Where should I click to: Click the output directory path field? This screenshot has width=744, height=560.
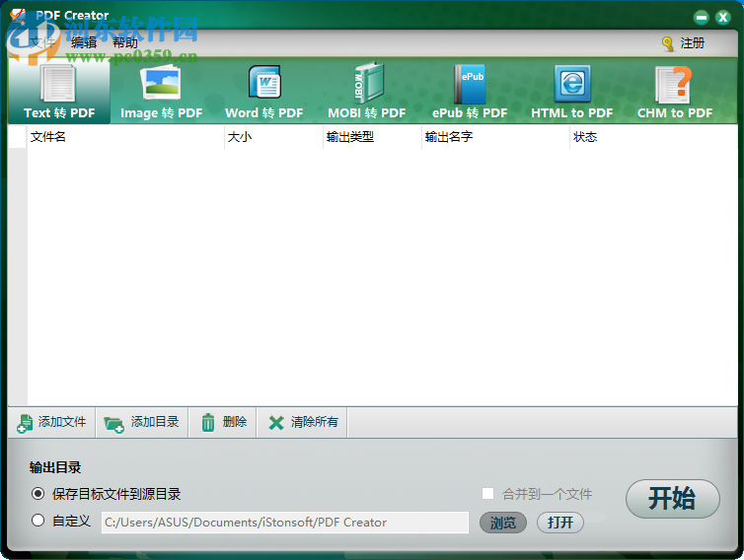[285, 523]
